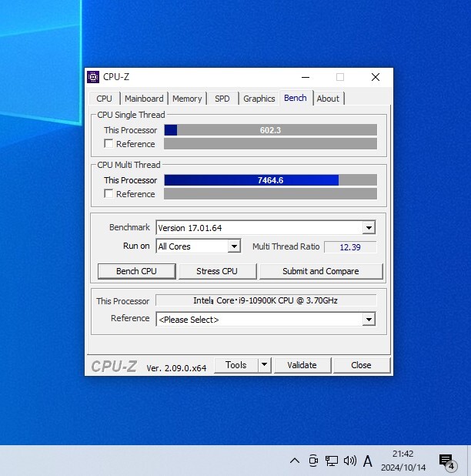Open the taskbar clock and date
Viewport: 471px width, 476px height.
coord(403,461)
